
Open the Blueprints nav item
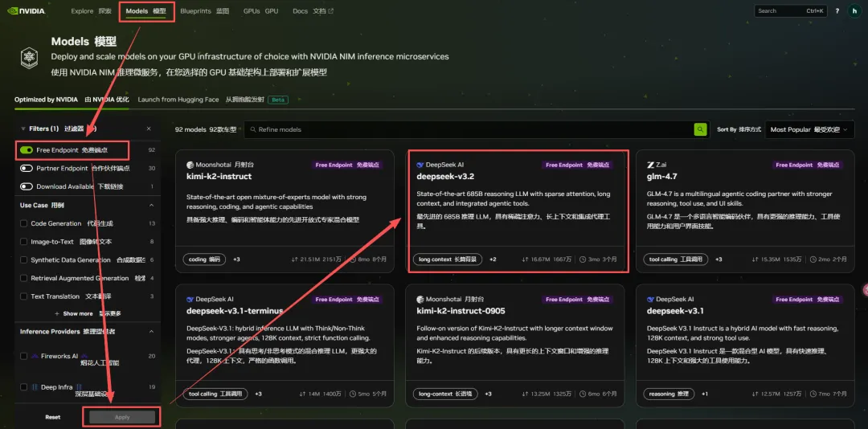point(204,11)
